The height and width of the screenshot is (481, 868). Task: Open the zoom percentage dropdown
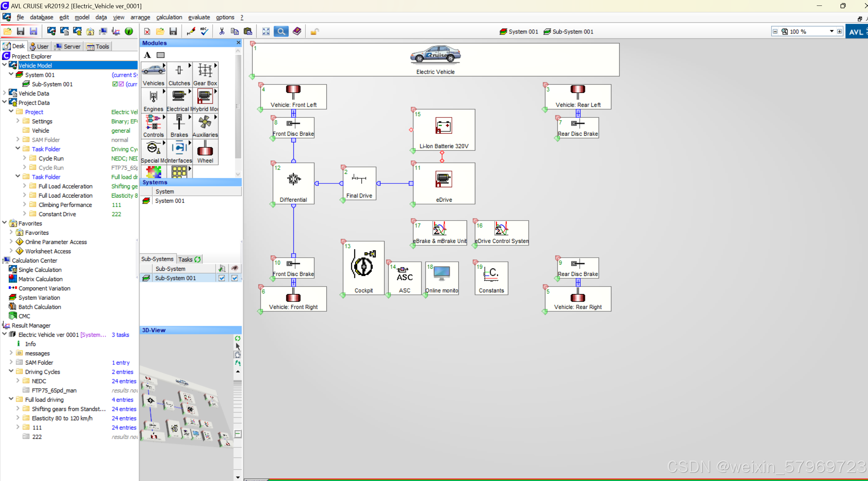[832, 32]
